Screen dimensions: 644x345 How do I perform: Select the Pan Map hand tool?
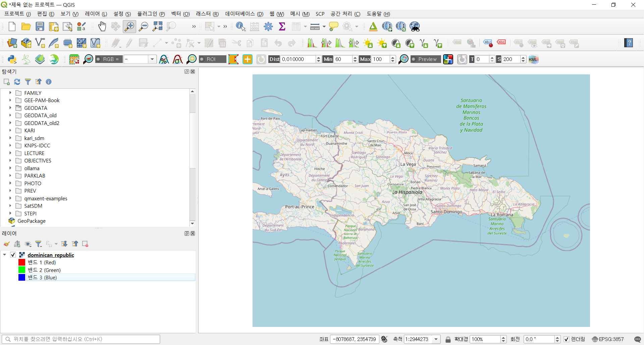point(102,26)
